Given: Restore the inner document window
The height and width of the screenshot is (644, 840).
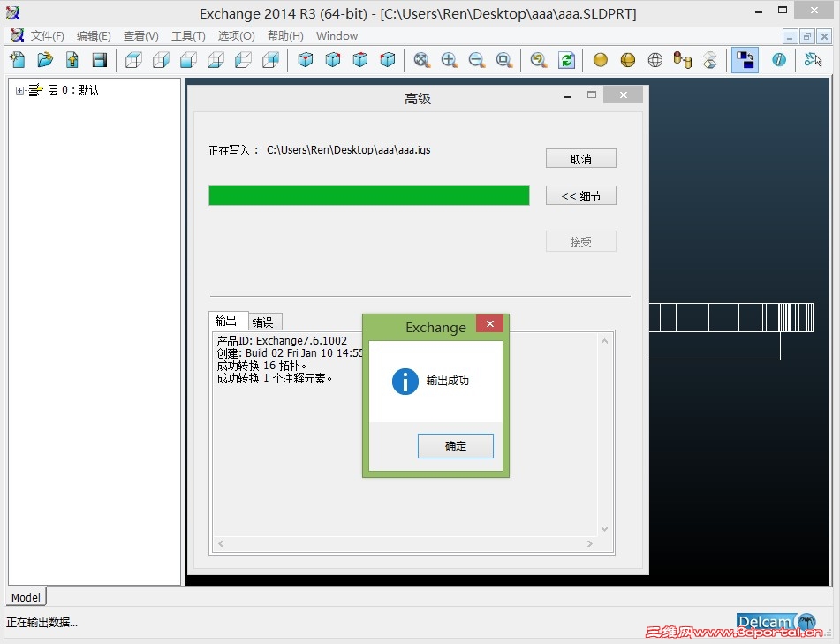Looking at the screenshot, I should tap(806, 36).
